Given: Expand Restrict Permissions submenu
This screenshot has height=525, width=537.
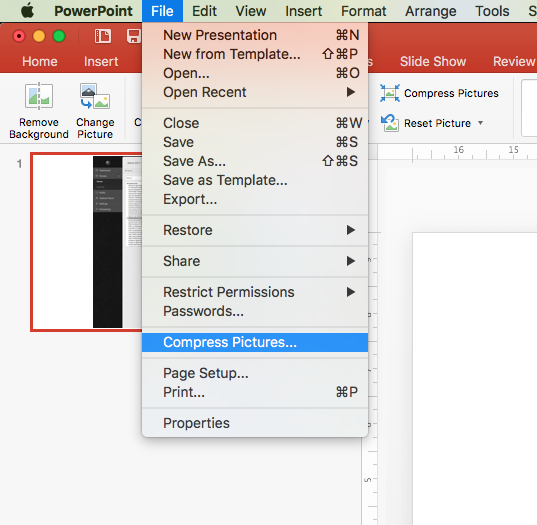Looking at the screenshot, I should point(255,292).
